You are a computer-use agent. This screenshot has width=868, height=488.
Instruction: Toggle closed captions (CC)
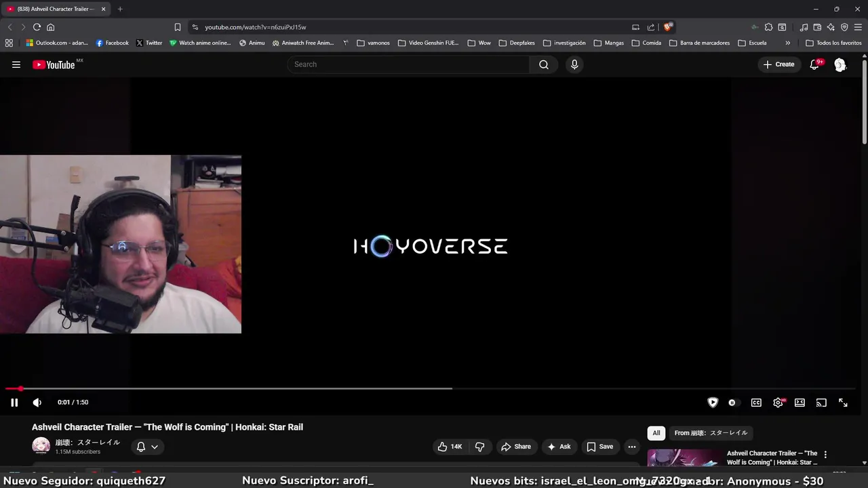(756, 403)
